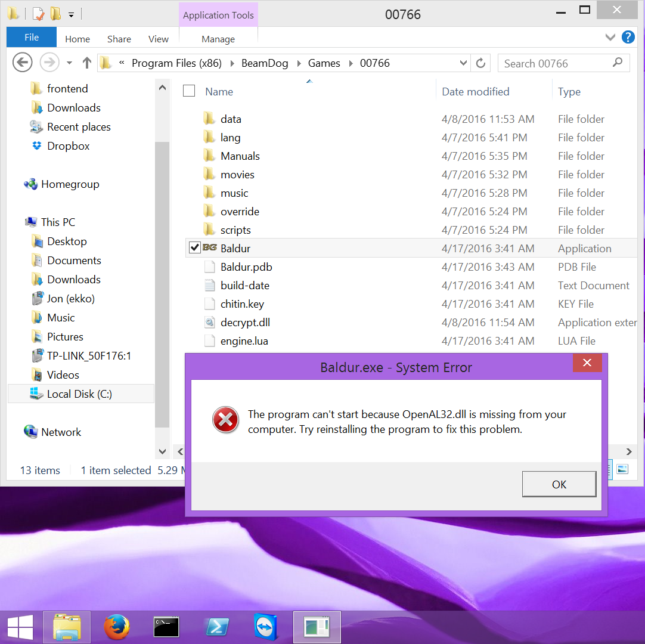This screenshot has width=645, height=644.
Task: Close the Baldur.exe System Error dialog
Action: tap(587, 363)
